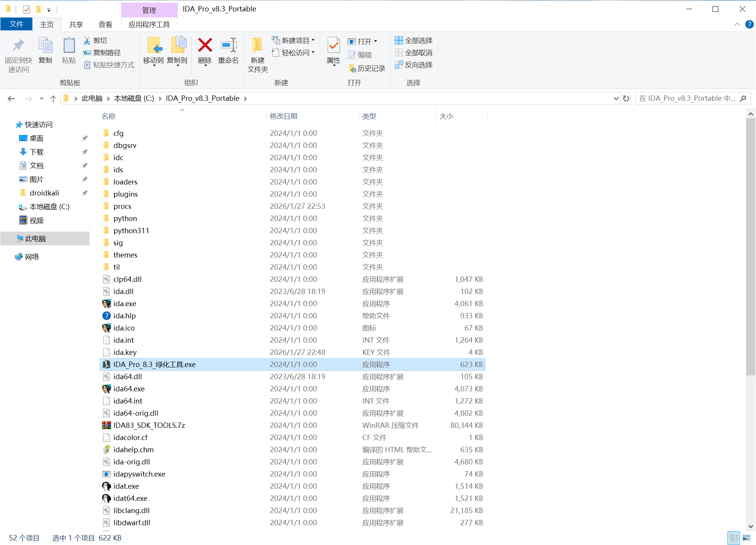
Task: Click the vertical scrollbar thumb
Action: [750, 247]
